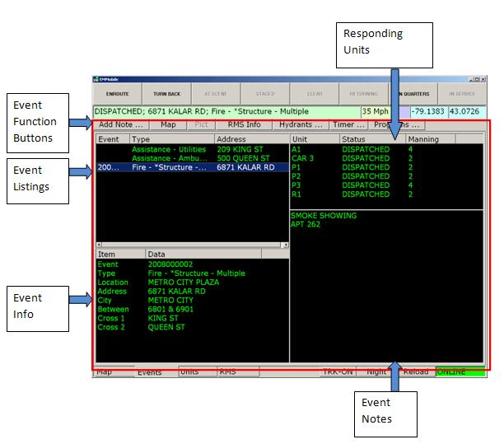Open the RMS Info function

pyautogui.click(x=244, y=125)
